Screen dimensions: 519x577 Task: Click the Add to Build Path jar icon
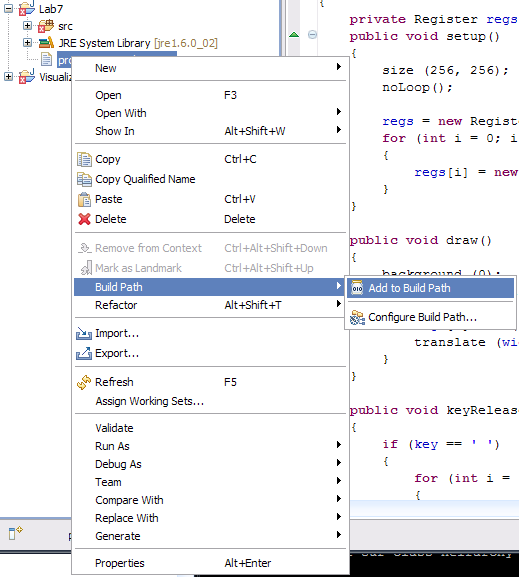(x=357, y=288)
